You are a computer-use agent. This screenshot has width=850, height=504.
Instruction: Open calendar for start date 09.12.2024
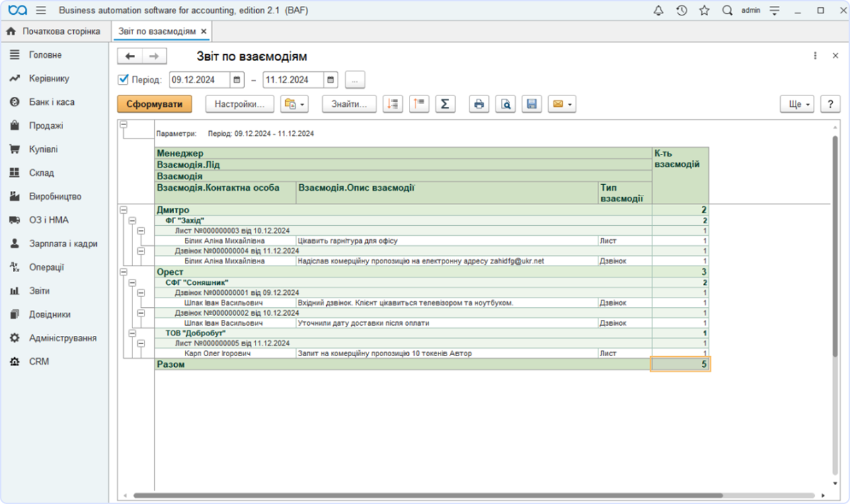pyautogui.click(x=237, y=80)
